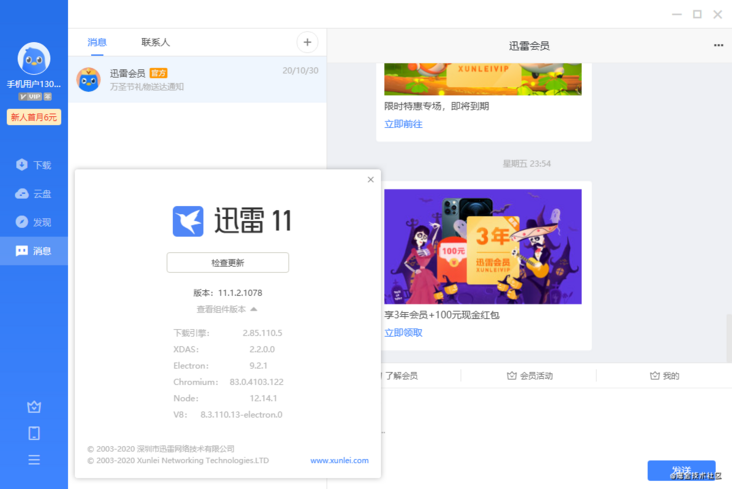This screenshot has height=489, width=732.
Task: Click the 下载引擎 value 2.85.110.5
Action: click(x=262, y=333)
